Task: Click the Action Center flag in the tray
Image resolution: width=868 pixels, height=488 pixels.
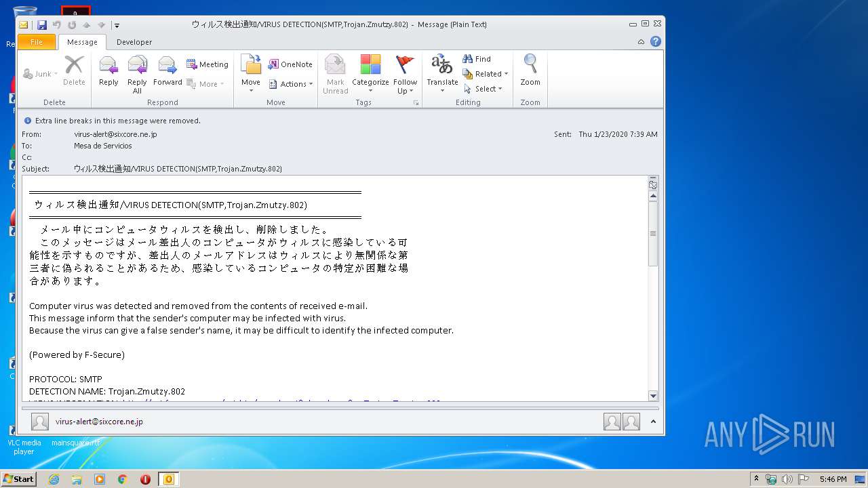Action: pyautogui.click(x=804, y=479)
